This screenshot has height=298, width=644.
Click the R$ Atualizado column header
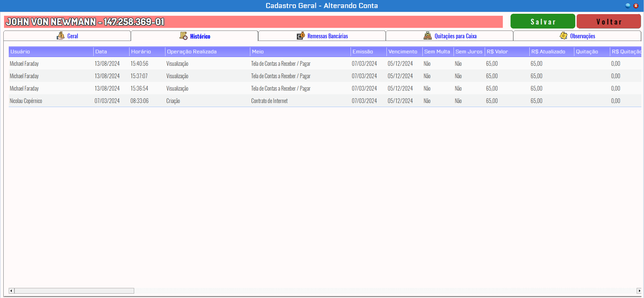tap(552, 52)
